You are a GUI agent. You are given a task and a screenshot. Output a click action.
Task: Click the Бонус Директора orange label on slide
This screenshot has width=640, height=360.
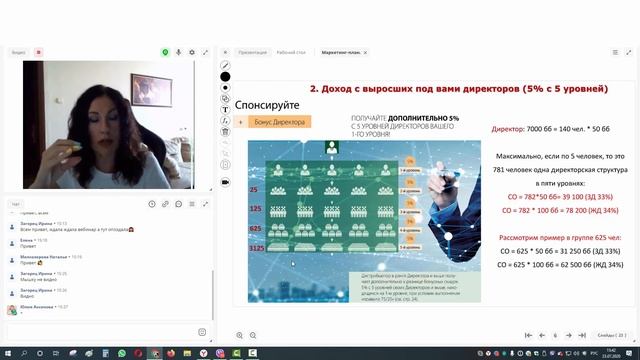pos(280,122)
